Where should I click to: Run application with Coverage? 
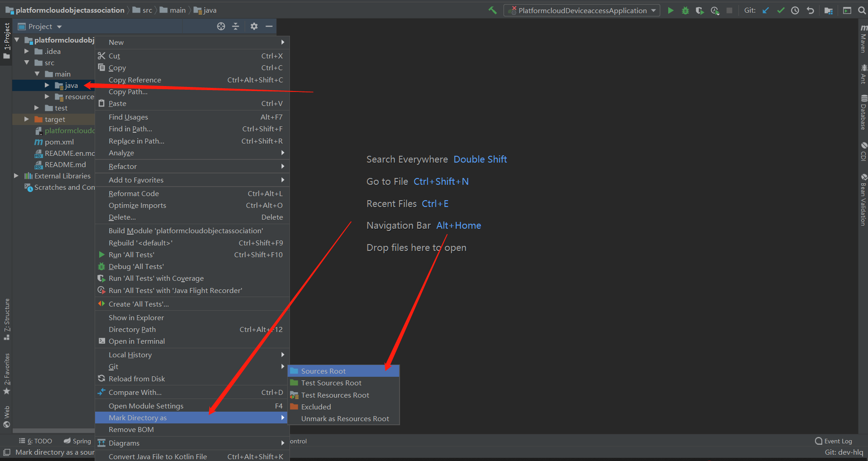pyautogui.click(x=700, y=10)
